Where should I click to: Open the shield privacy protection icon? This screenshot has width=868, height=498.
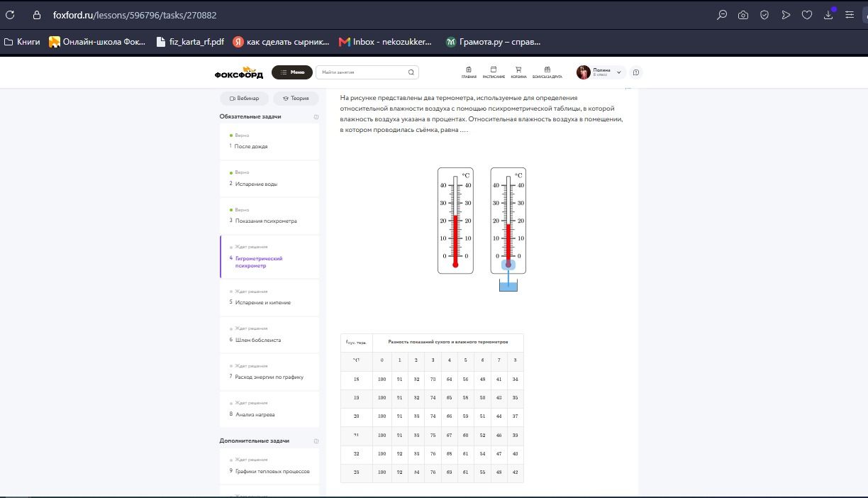764,15
